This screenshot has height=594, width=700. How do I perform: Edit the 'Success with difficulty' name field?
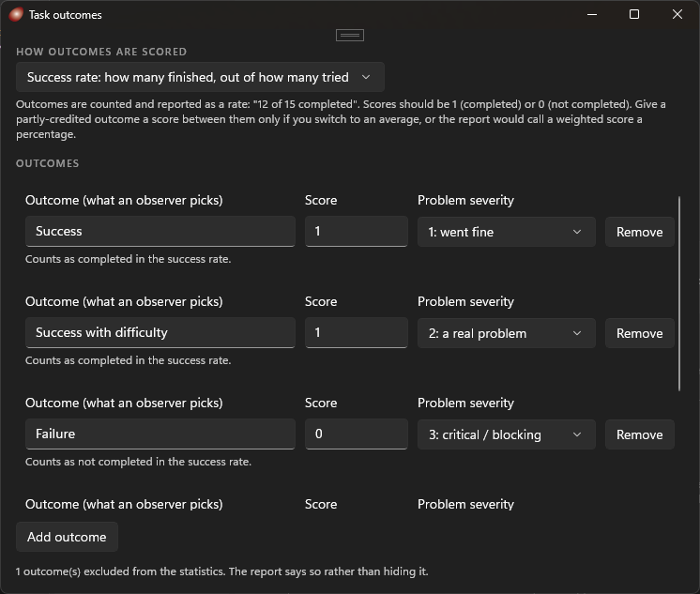(160, 333)
